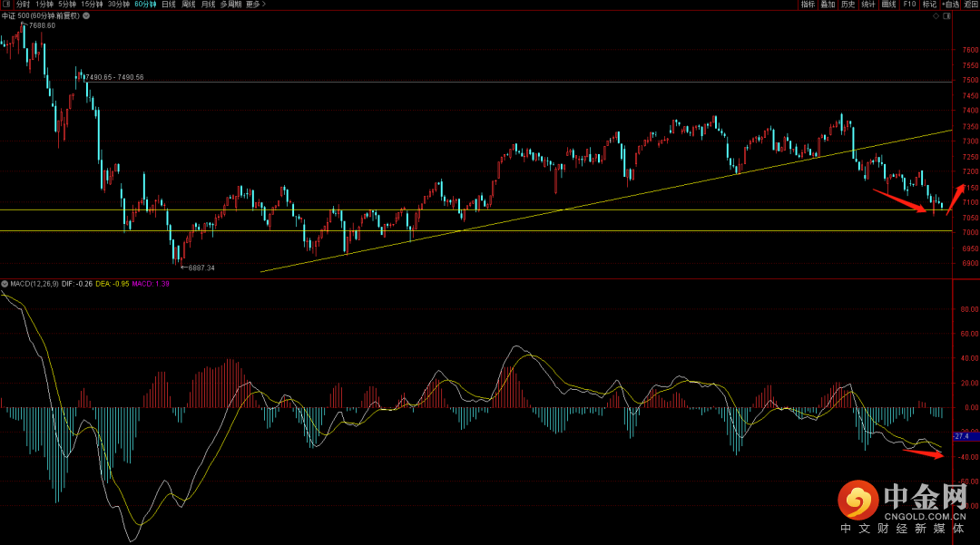Toggle the side panel icon near price axis
The image size is (980, 545).
[946, 16]
